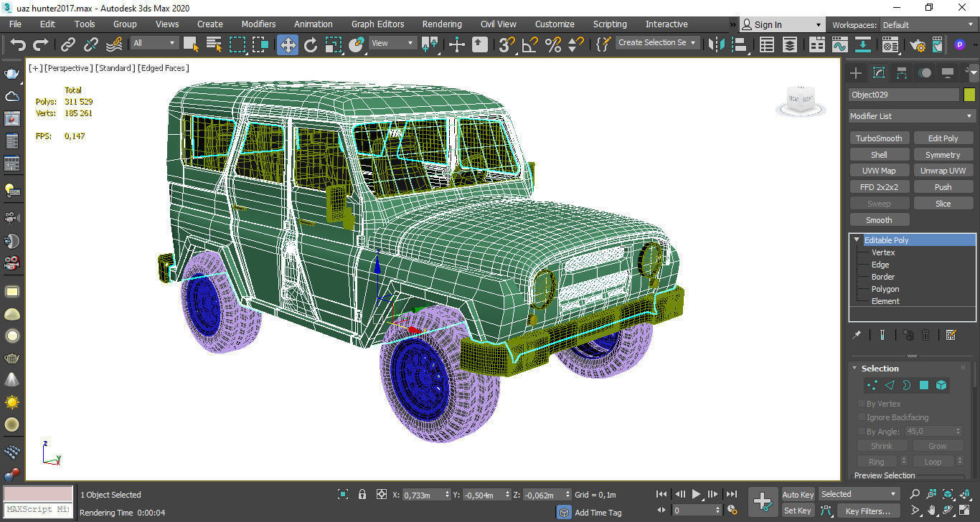Screen dimensions: 980x522
Task: Activate the Select Object tool
Action: coord(191,44)
